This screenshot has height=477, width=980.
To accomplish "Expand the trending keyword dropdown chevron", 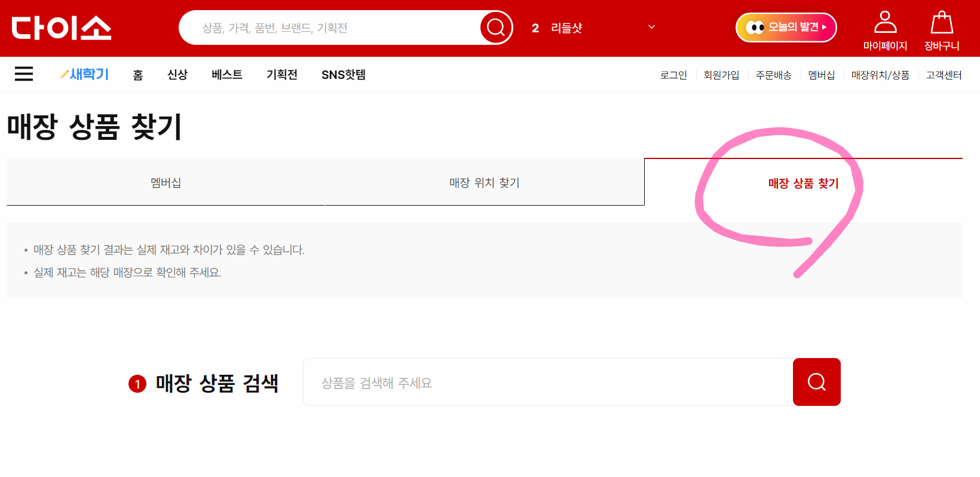I will coord(652,27).
